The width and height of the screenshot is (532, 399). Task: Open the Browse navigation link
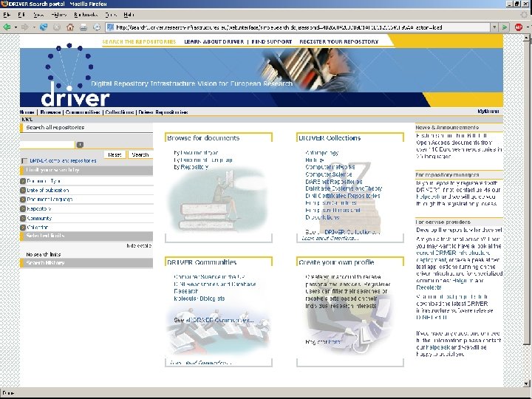[50, 112]
